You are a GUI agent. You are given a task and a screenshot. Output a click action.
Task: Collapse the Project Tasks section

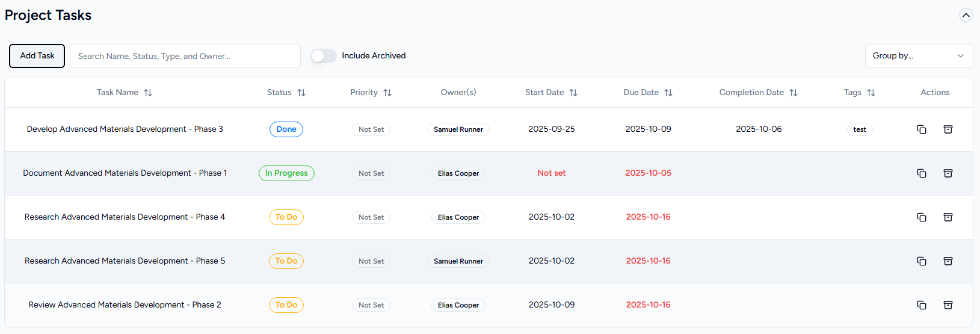(966, 15)
